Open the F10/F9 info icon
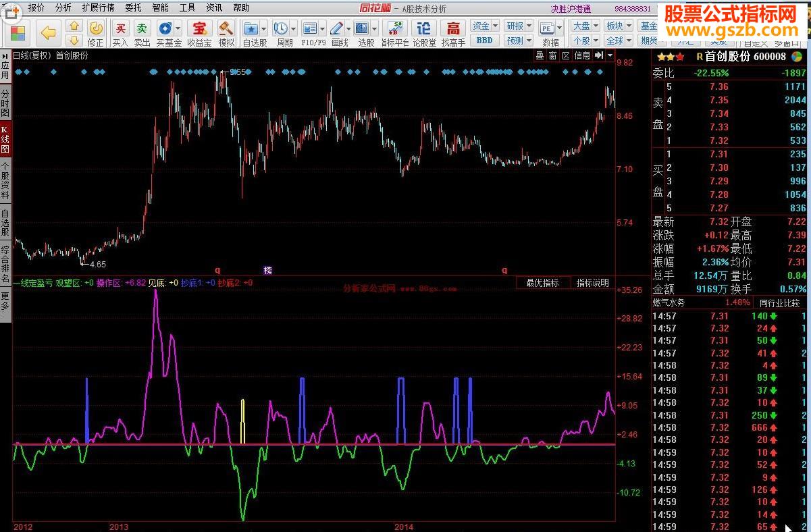Viewport: 811px width, 532px height. coord(310,28)
